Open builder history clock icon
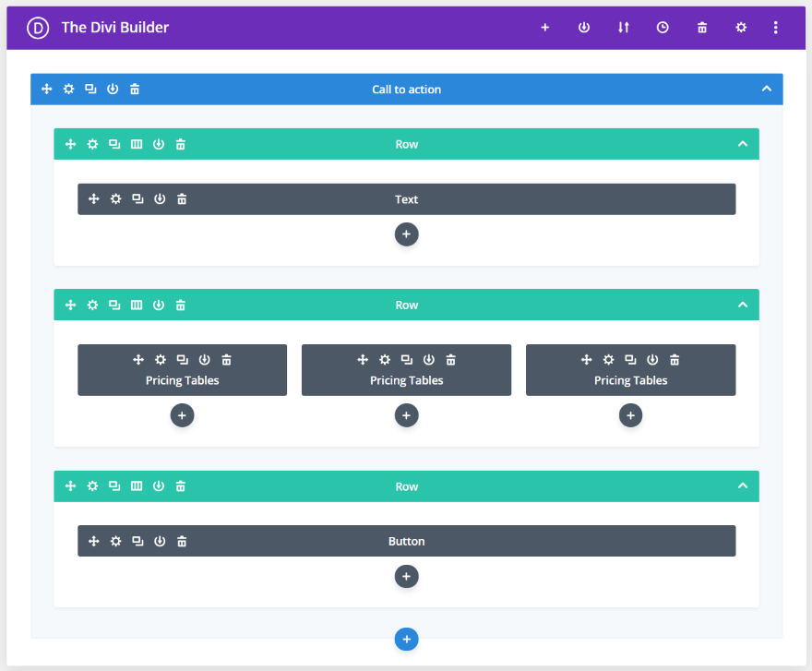 point(663,28)
